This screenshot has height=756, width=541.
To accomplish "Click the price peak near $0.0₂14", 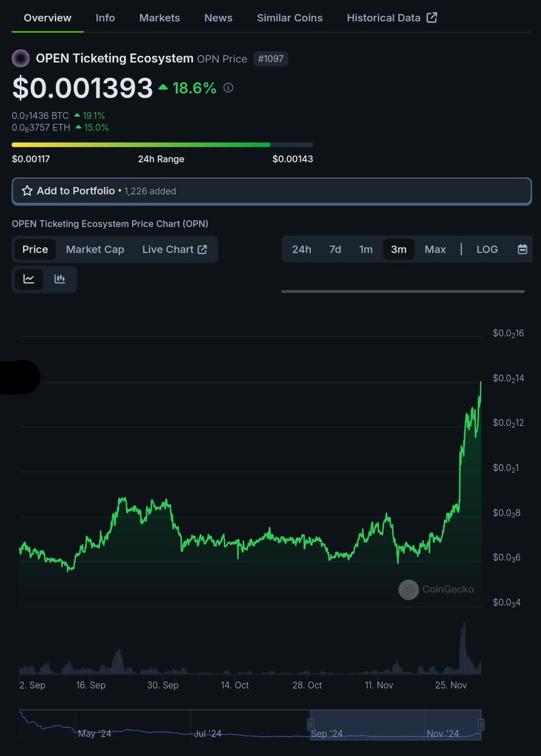I will pyautogui.click(x=480, y=382).
